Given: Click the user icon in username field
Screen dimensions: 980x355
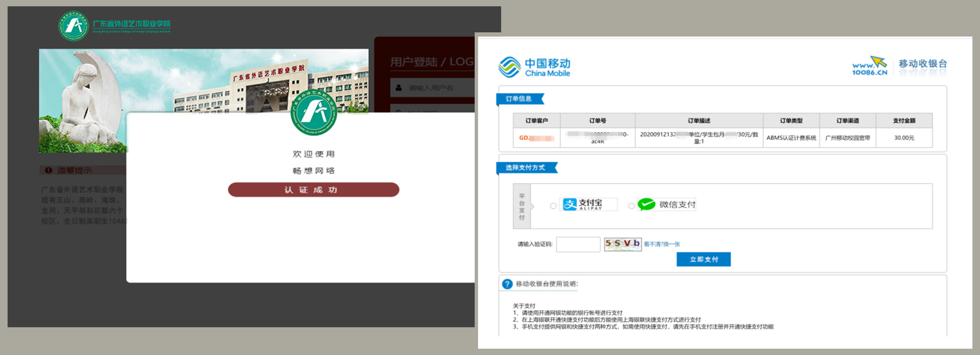Looking at the screenshot, I should [x=399, y=88].
